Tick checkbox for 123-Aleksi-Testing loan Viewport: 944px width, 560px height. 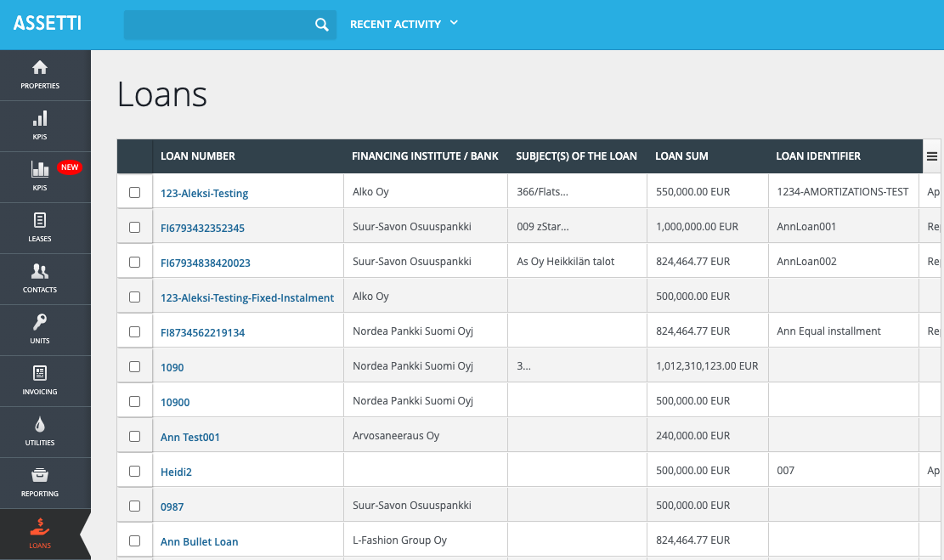[135, 192]
